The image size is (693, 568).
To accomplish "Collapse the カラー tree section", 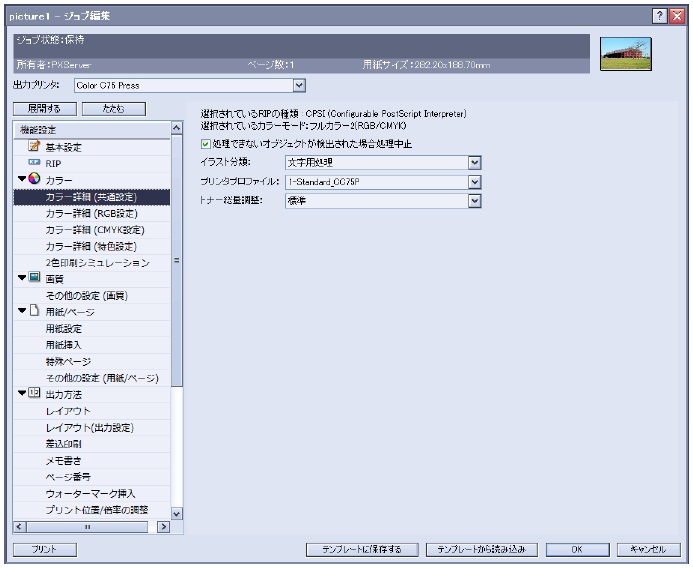I will click(x=21, y=179).
